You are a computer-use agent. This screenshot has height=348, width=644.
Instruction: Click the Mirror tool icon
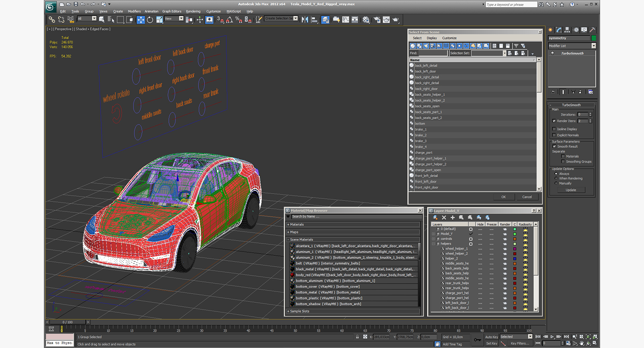(305, 20)
